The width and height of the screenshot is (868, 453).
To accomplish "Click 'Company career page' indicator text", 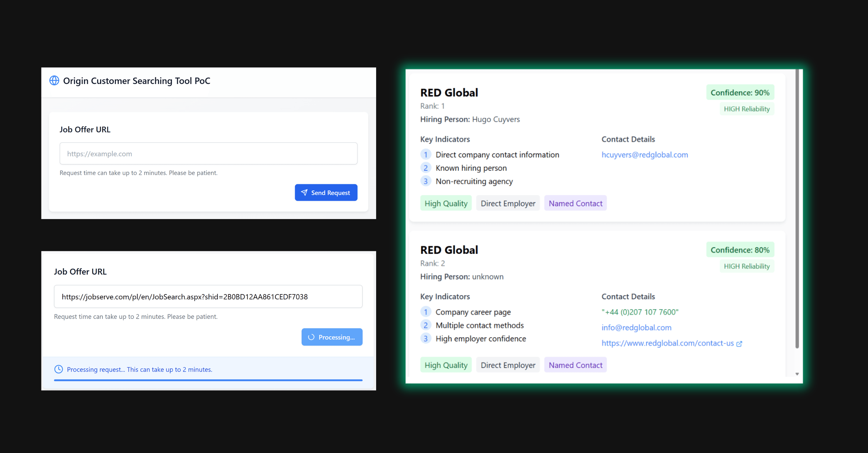I will [x=473, y=312].
